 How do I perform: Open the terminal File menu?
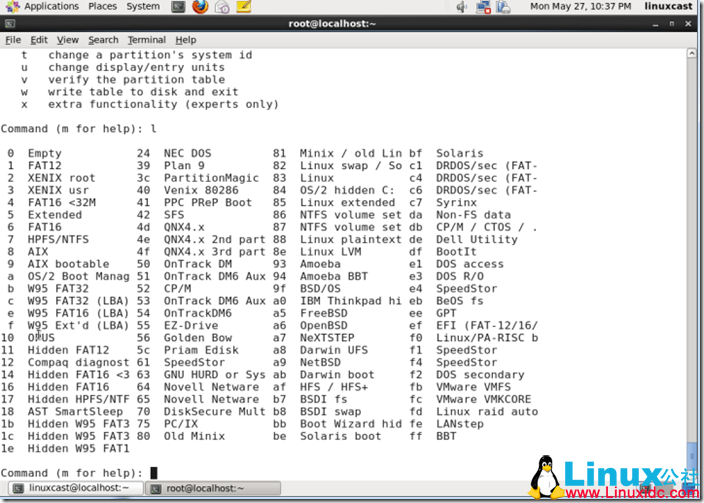13,40
